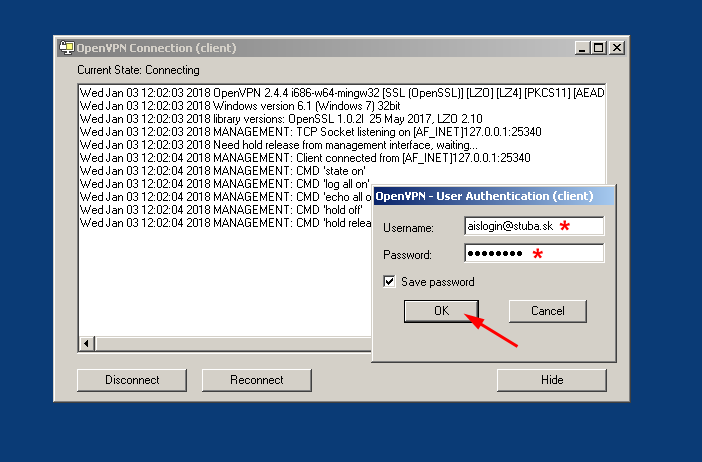Click the 'Current State: Connecting' label
Image resolution: width=702 pixels, height=462 pixels.
pyautogui.click(x=138, y=70)
